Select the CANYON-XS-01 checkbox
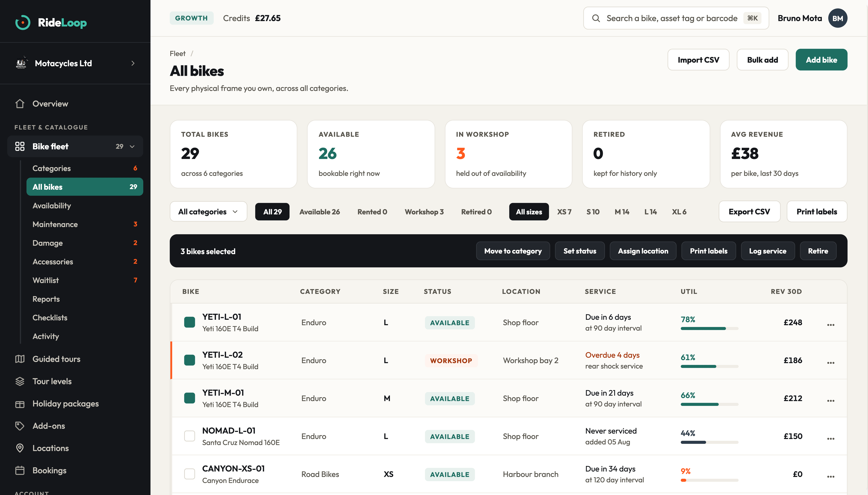The image size is (868, 495). [x=189, y=474]
